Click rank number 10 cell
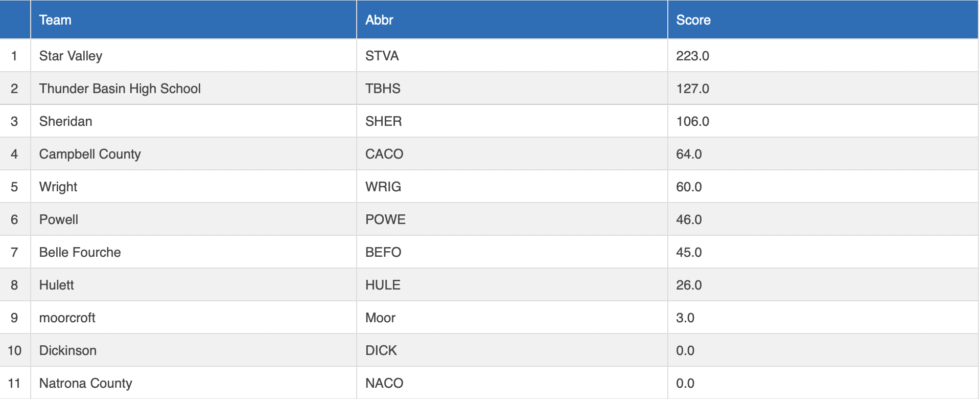The height and width of the screenshot is (399, 980). [x=14, y=350]
